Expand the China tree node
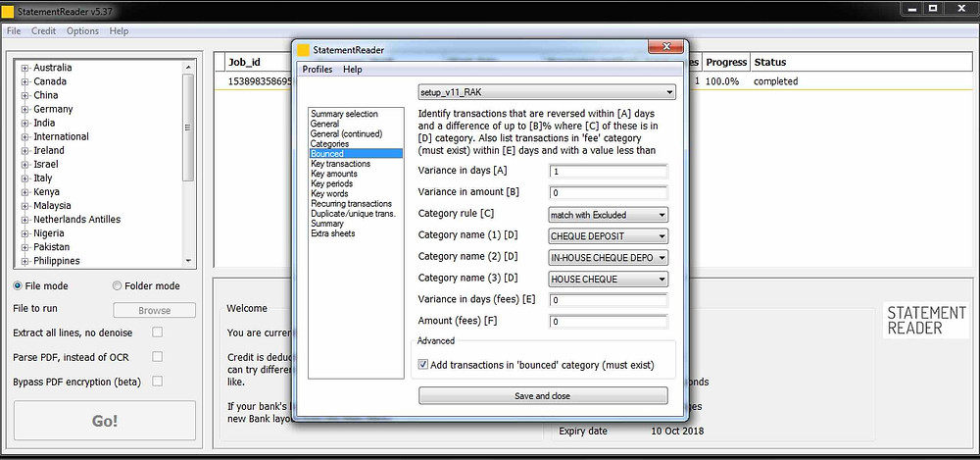Viewport: 980px width, 460px height. pos(25,95)
